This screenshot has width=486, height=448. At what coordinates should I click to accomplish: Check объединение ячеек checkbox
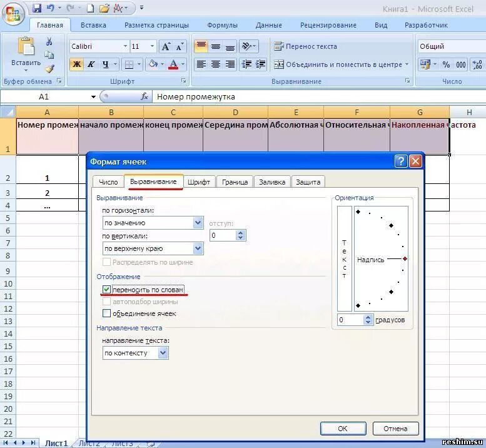click(106, 313)
